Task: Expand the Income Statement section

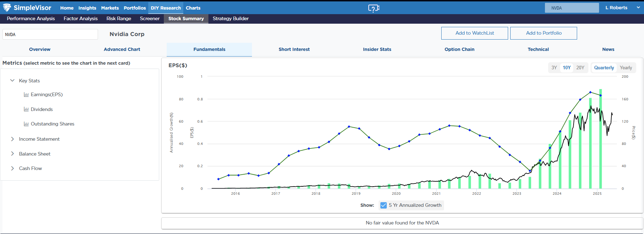Action: 12,139
